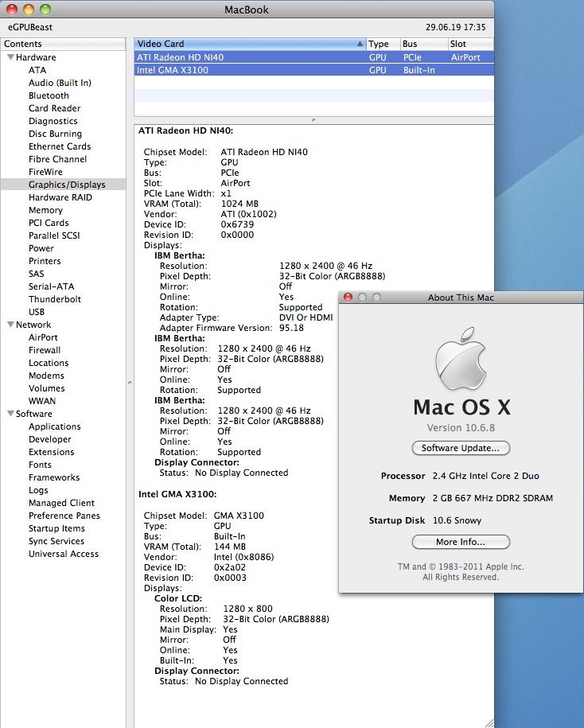Select Thunderbolt in the sidebar
Viewport: 584px width, 728px height.
pyautogui.click(x=55, y=299)
